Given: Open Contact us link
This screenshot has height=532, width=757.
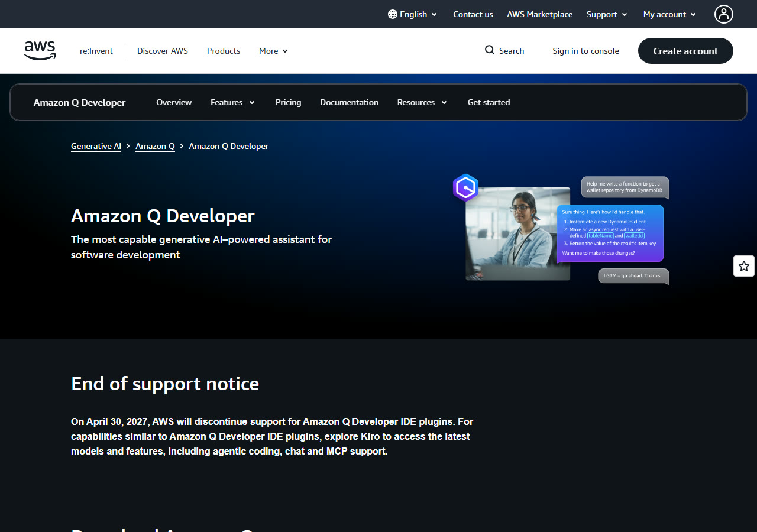Looking at the screenshot, I should [x=473, y=14].
